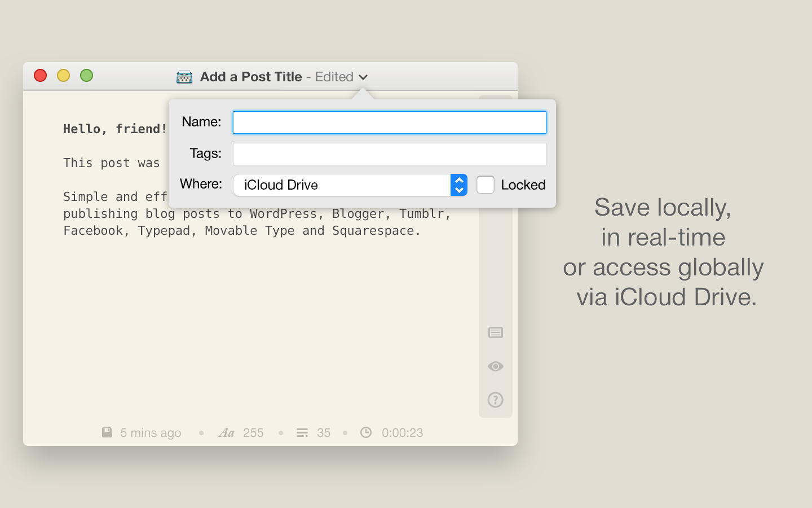Click the typewriter document icon in title bar
812x508 pixels.
point(184,77)
